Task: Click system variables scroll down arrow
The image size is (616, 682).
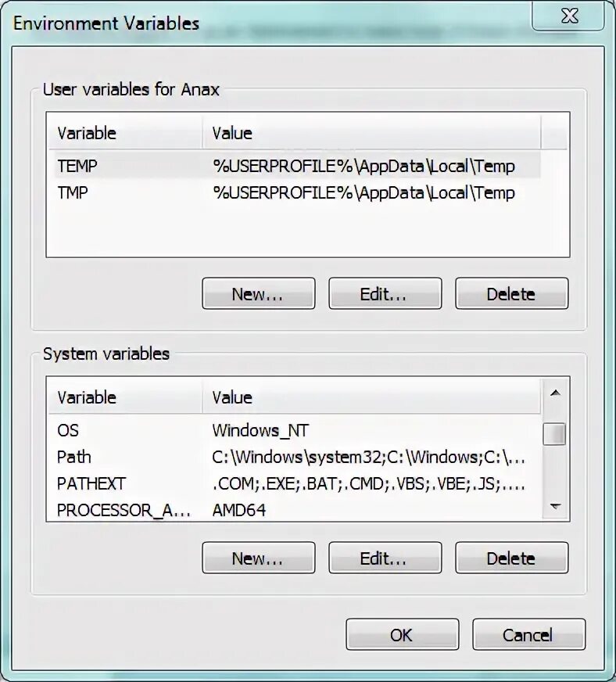Action: [555, 506]
